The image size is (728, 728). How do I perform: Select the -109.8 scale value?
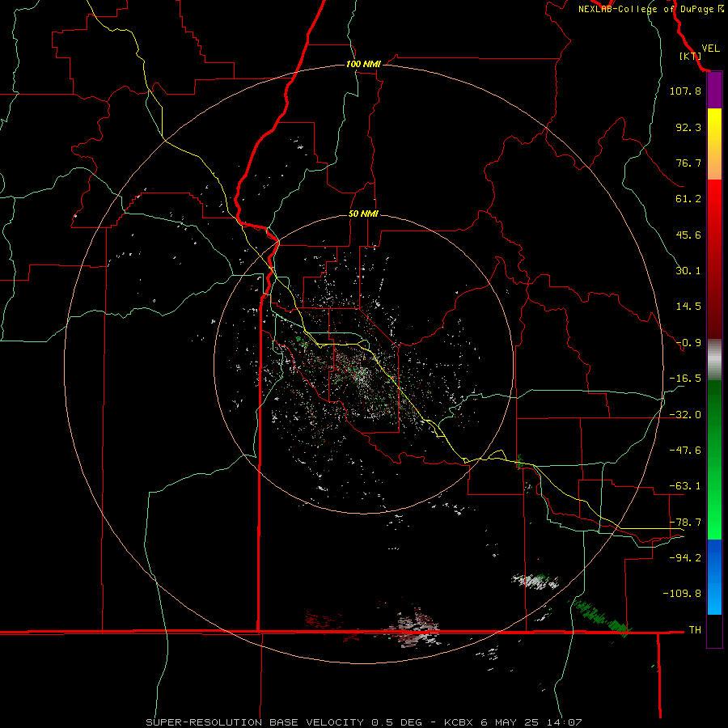tap(682, 594)
